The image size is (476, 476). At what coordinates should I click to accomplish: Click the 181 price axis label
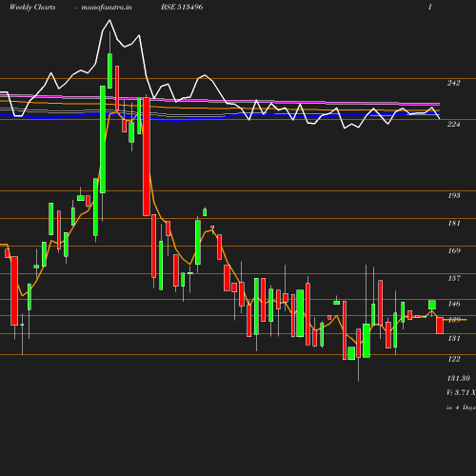454,223
